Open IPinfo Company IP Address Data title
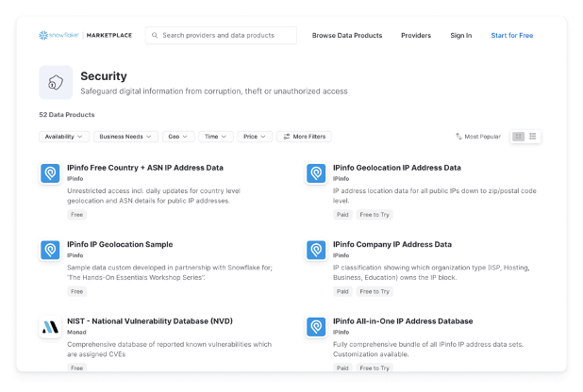The height and width of the screenshot is (392, 583). 392,244
